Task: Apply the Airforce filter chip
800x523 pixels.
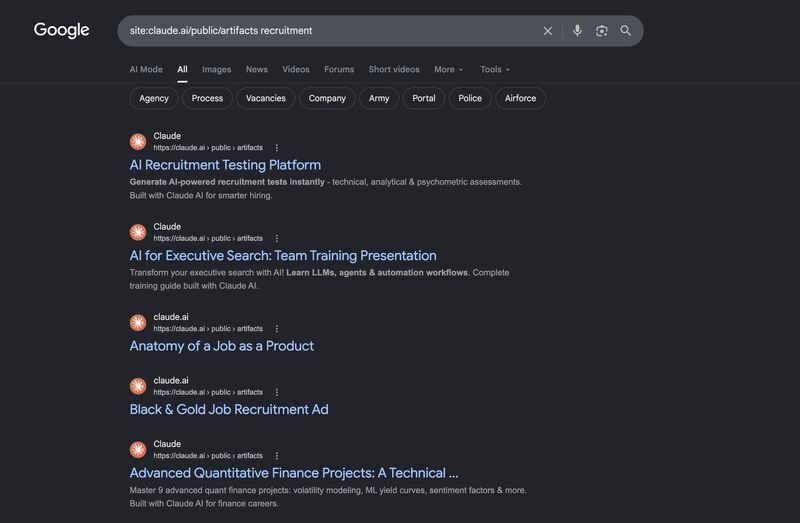Action: click(520, 98)
